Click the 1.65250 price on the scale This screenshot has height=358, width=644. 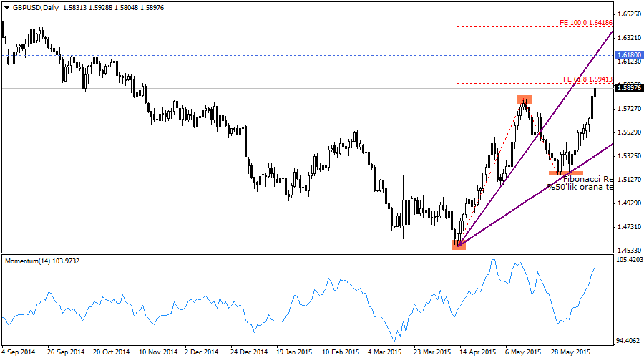coord(628,14)
